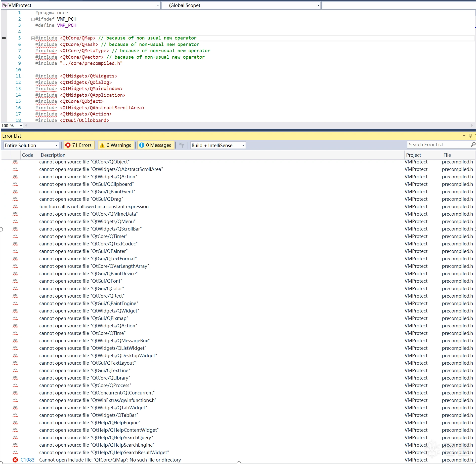Select the error 'cannot open source file "QtConcurrent/QtConcurrent"'
The height and width of the screenshot is (464, 476).
[x=97, y=393]
